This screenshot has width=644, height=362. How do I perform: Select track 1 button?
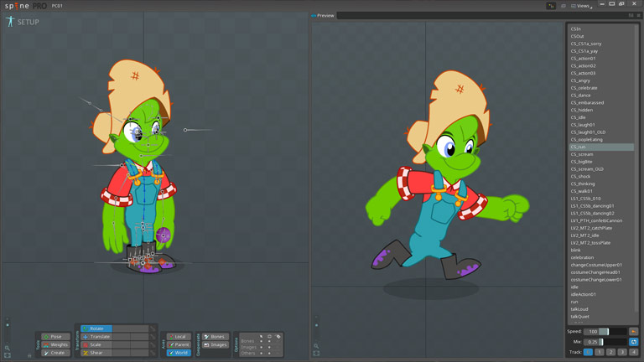pos(600,352)
